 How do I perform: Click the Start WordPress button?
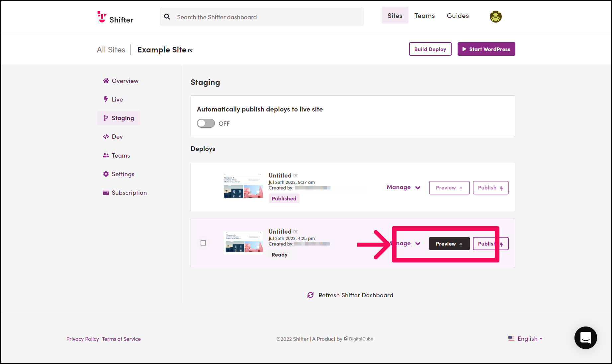point(486,49)
